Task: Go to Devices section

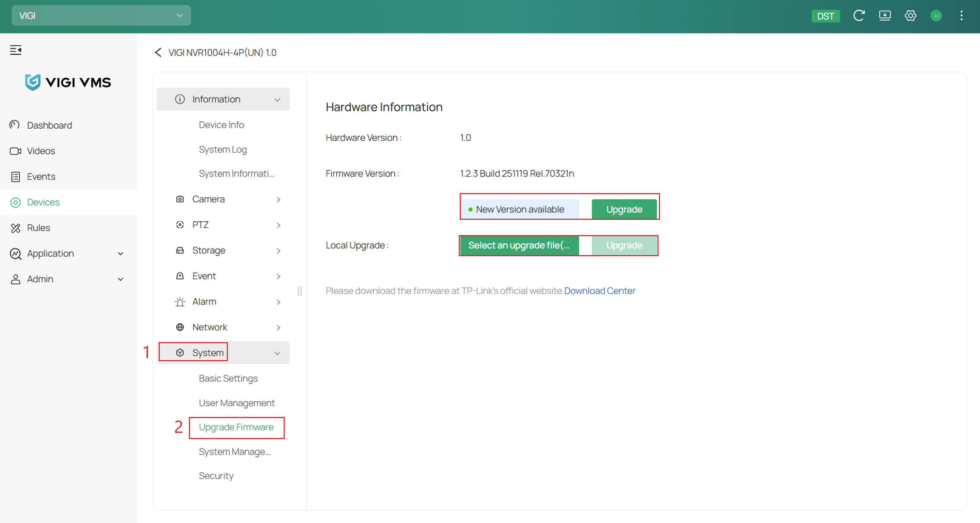Action: [43, 202]
